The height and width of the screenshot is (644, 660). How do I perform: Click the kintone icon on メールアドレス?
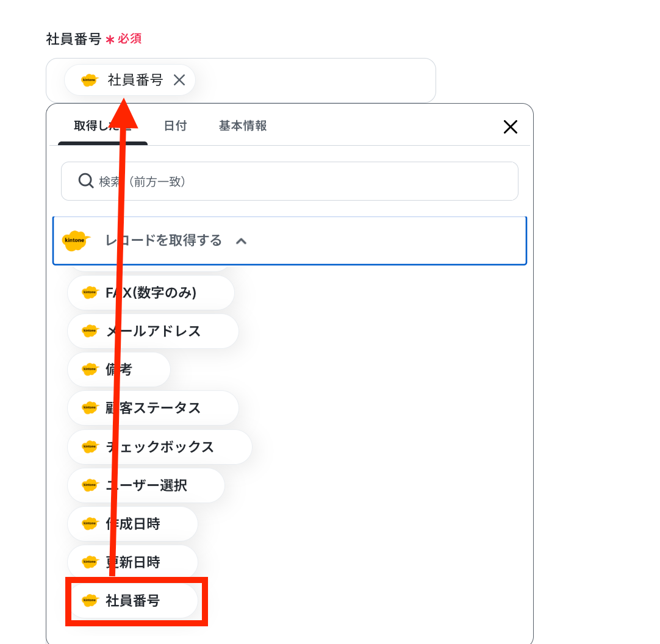[90, 331]
